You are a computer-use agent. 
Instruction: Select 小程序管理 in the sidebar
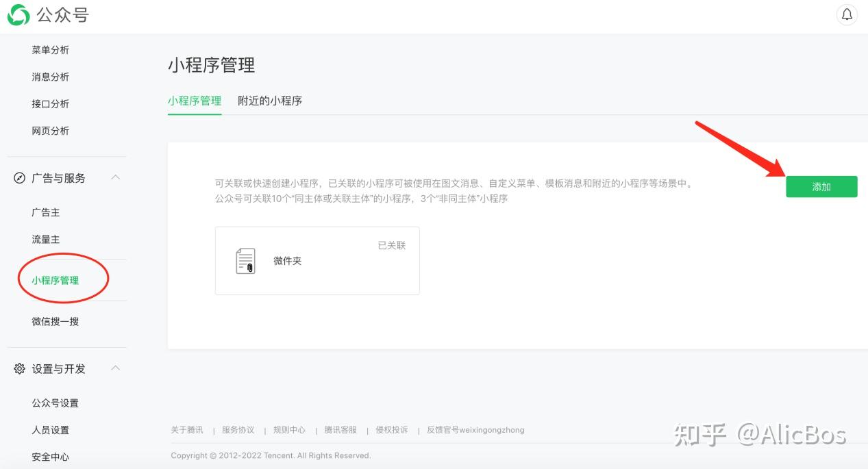coord(55,280)
